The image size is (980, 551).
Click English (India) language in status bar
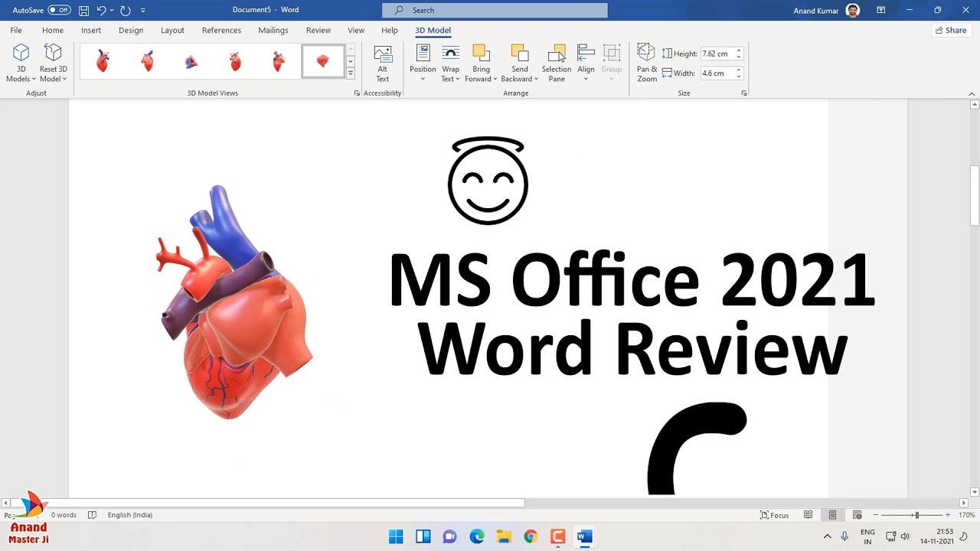[130, 515]
